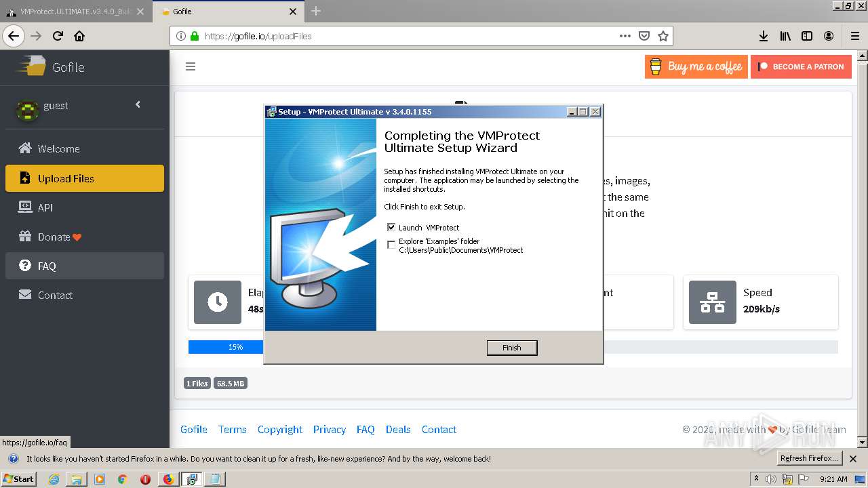This screenshot has height=488, width=868.
Task: Open Chrome from the taskbar
Action: coord(122,479)
